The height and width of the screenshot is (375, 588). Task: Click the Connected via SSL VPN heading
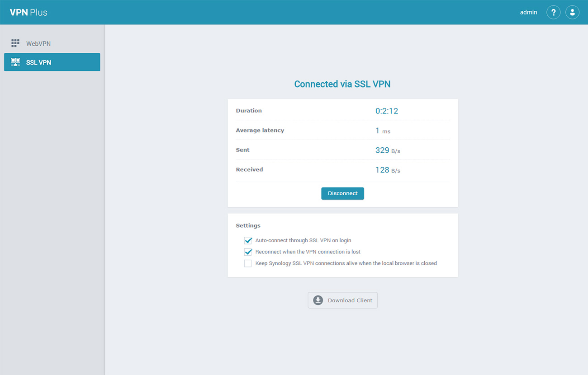pos(342,84)
